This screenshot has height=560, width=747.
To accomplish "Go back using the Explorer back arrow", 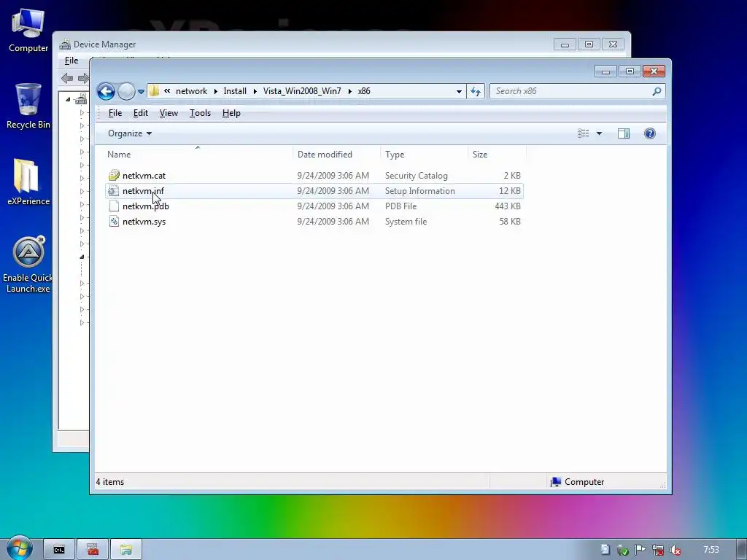I will (106, 91).
